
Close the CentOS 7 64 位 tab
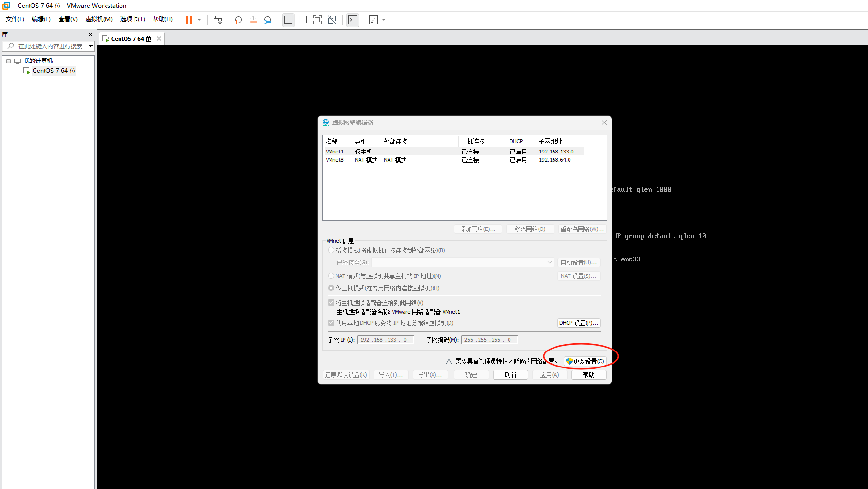coord(159,39)
